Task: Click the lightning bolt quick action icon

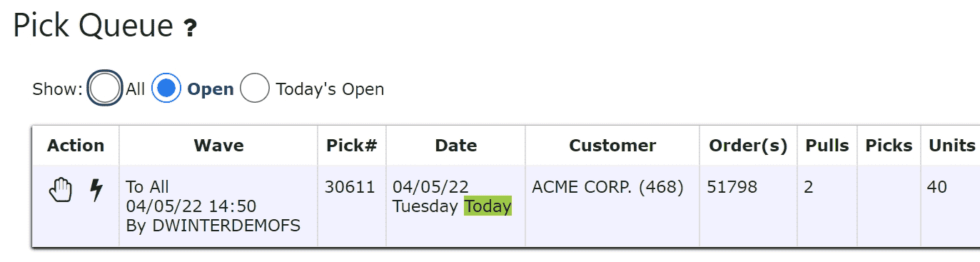Action: tap(96, 190)
